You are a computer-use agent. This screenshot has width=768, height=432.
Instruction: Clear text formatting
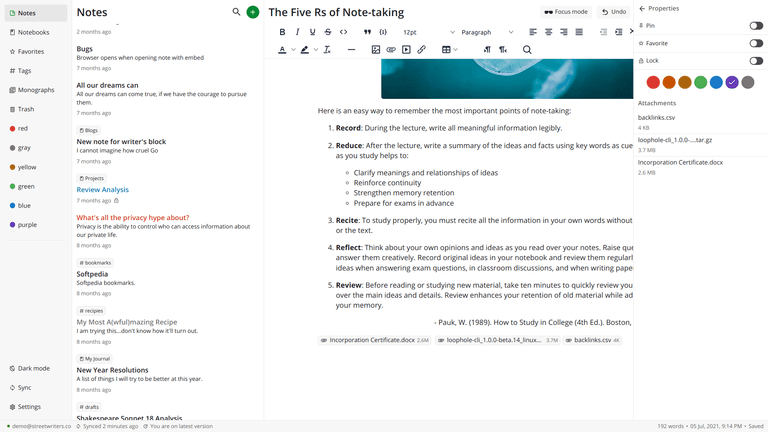(x=327, y=49)
